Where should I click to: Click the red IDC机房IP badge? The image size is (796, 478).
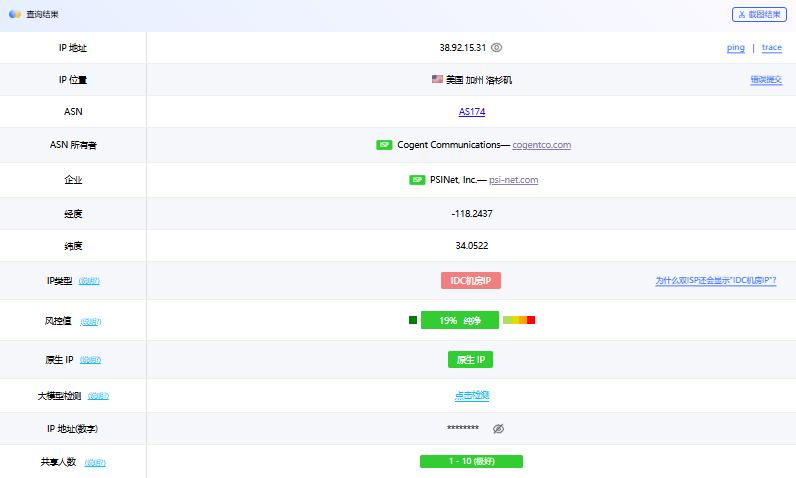pos(470,281)
